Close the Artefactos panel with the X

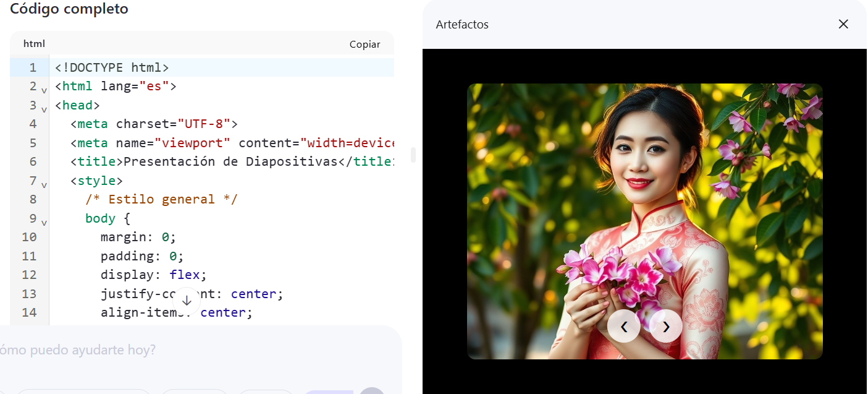coord(843,24)
